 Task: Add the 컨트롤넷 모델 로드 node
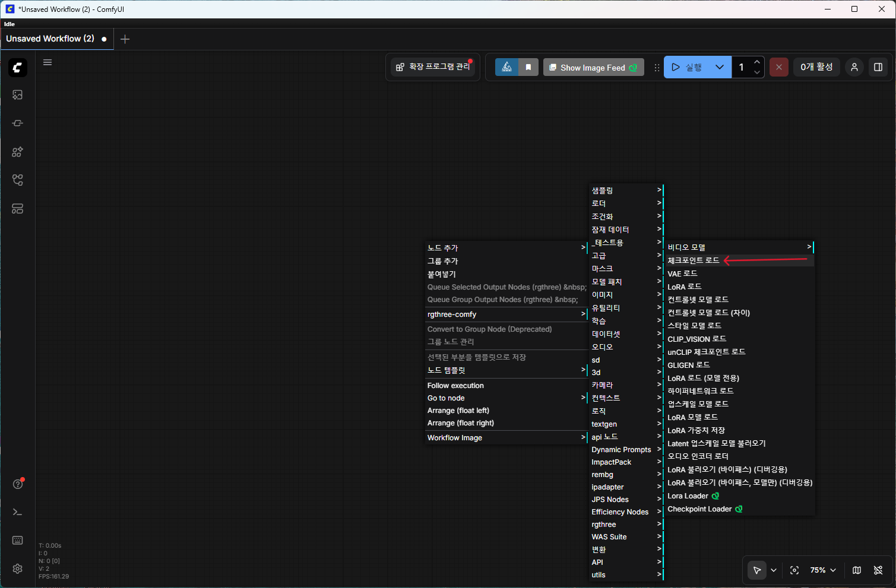click(739, 300)
